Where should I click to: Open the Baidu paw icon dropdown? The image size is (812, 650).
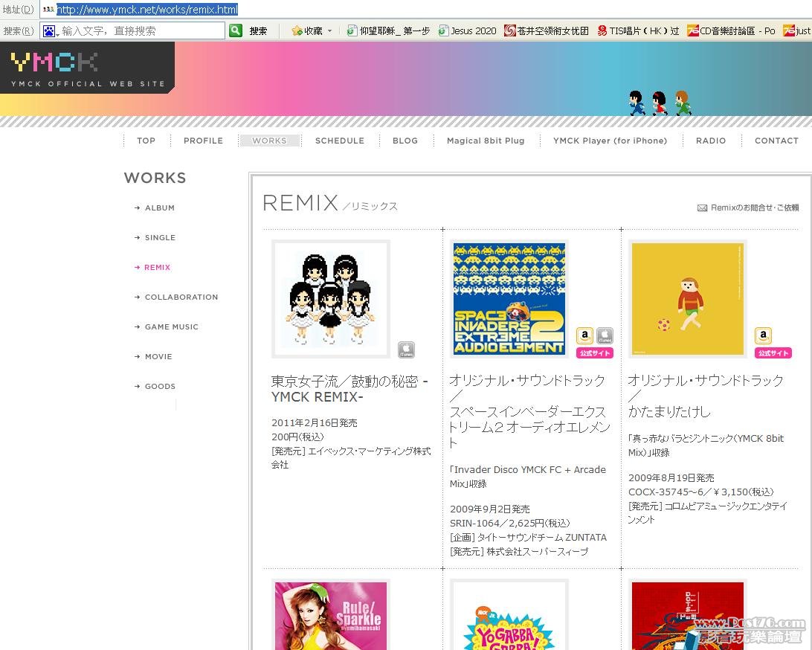(x=51, y=31)
